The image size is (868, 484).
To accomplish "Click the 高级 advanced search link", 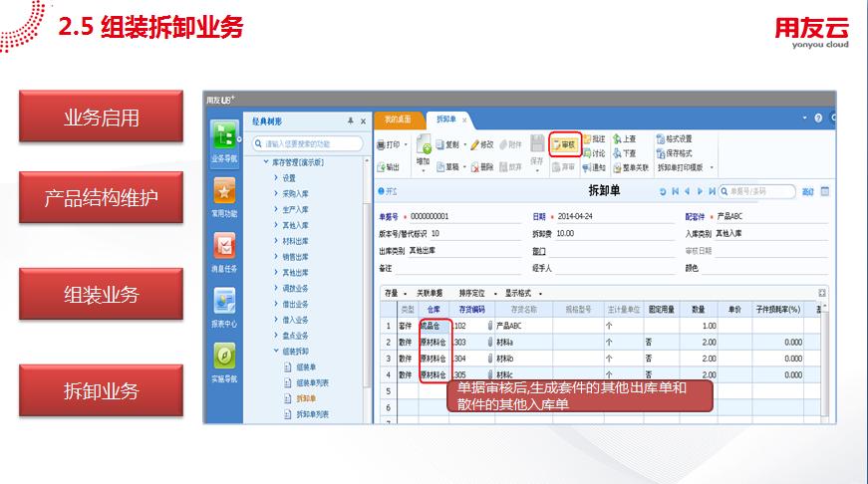I will (808, 192).
